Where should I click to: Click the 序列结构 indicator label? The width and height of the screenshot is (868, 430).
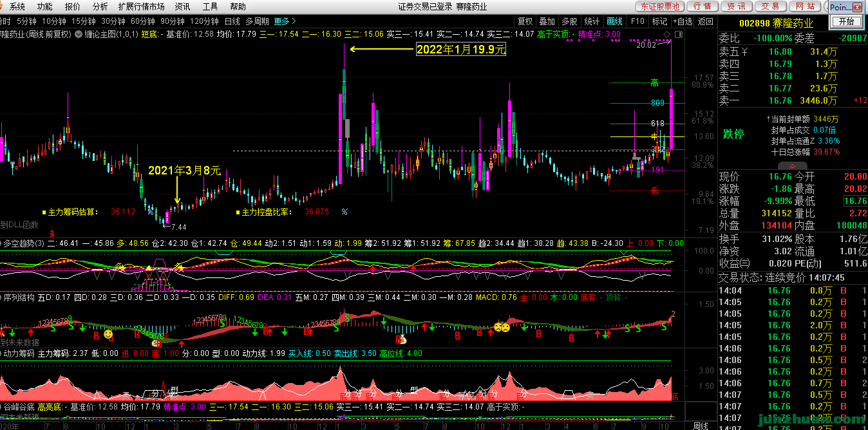(19, 298)
